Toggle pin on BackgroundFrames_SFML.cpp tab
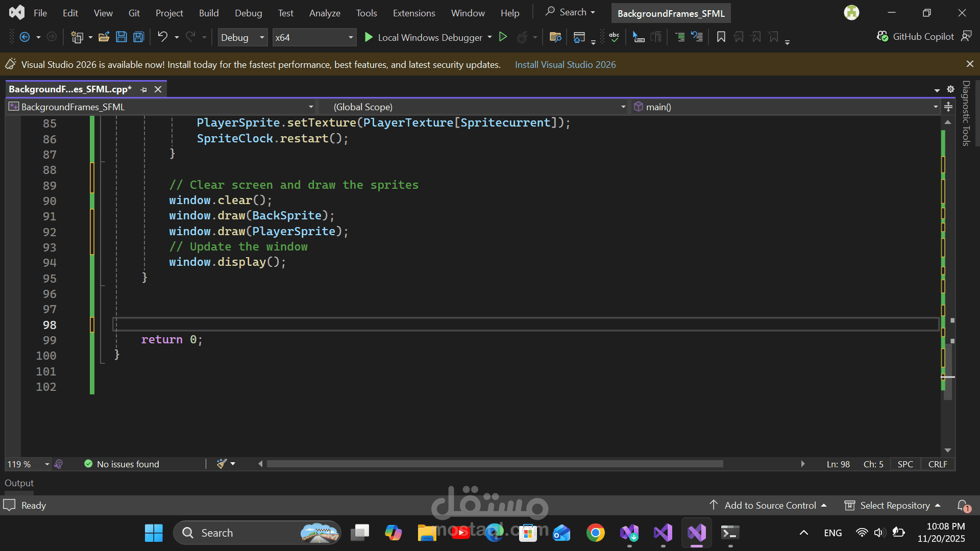 pyautogui.click(x=144, y=89)
